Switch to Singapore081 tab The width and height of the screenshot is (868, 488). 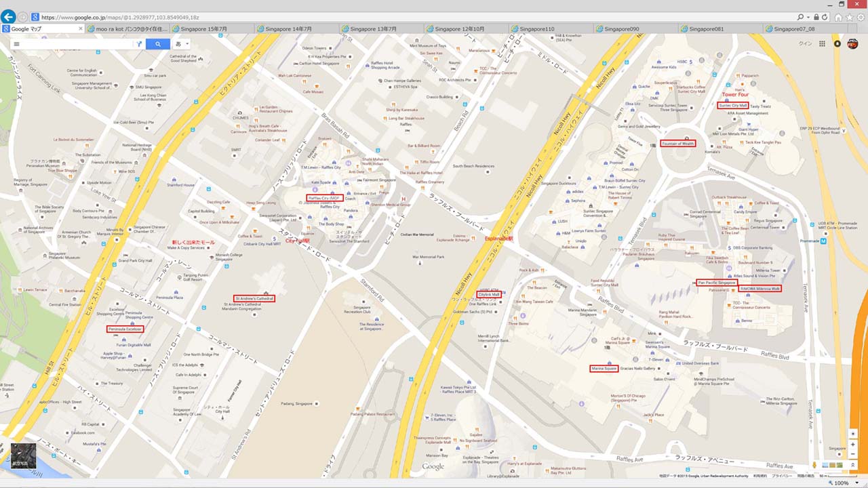[x=722, y=29]
